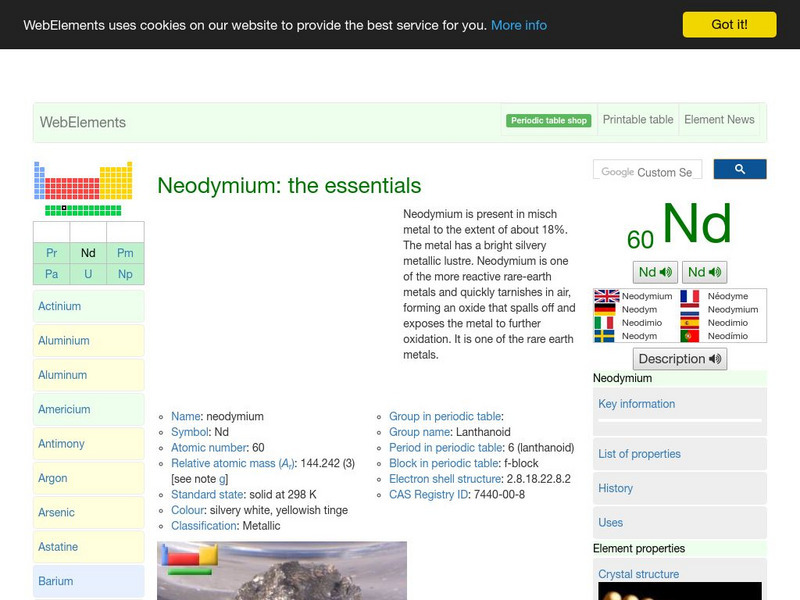Open the Periodic table shop badge
The width and height of the screenshot is (800, 600).
click(548, 118)
